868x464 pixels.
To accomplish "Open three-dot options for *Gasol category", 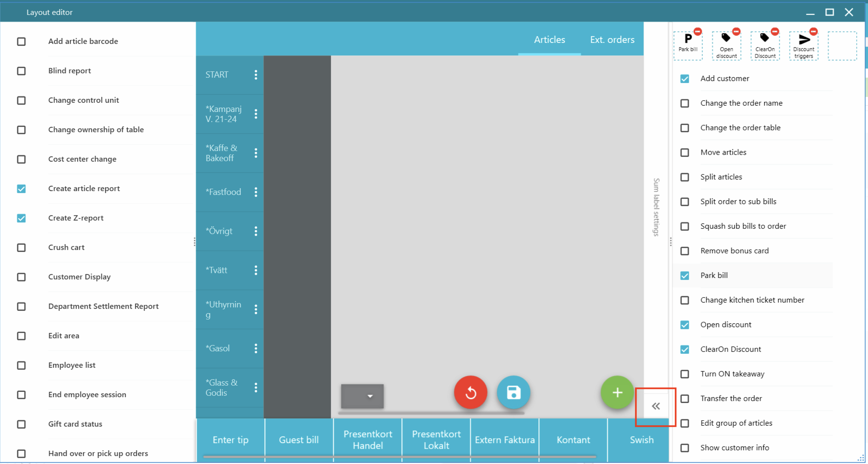I will click(256, 348).
